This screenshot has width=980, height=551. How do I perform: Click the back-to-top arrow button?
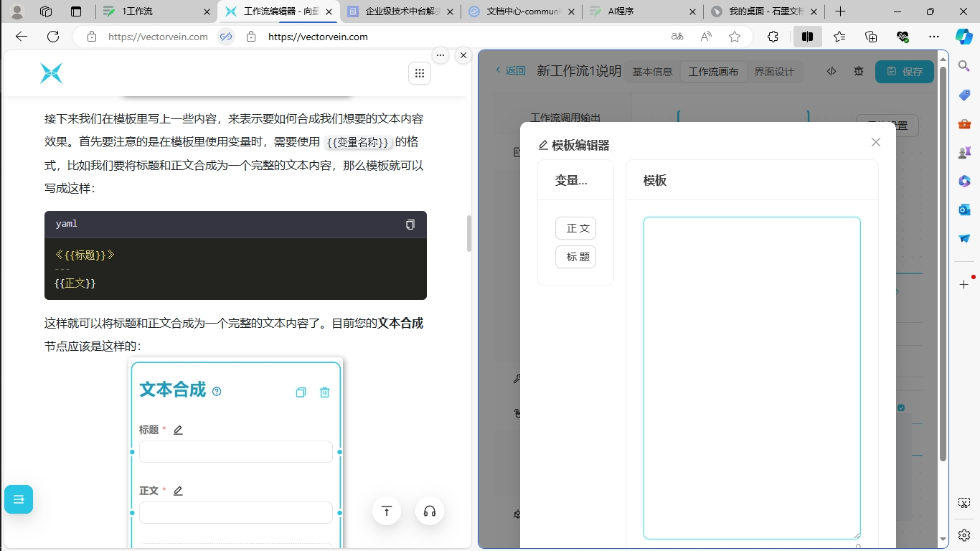click(x=387, y=511)
